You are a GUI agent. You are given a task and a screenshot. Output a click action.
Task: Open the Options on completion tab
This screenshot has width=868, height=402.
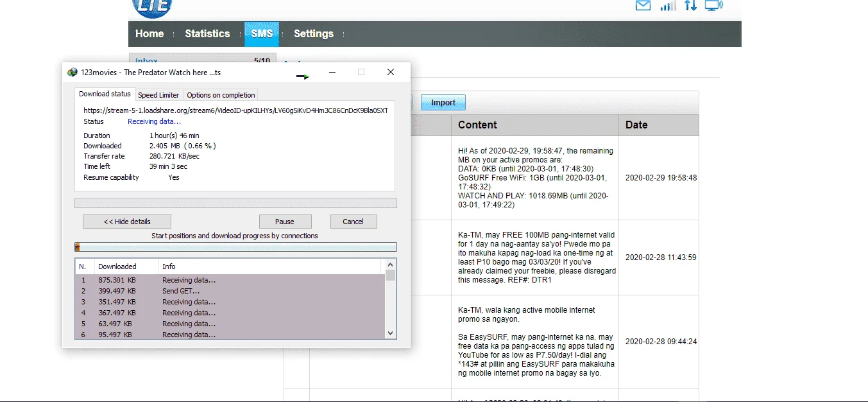pyautogui.click(x=221, y=95)
